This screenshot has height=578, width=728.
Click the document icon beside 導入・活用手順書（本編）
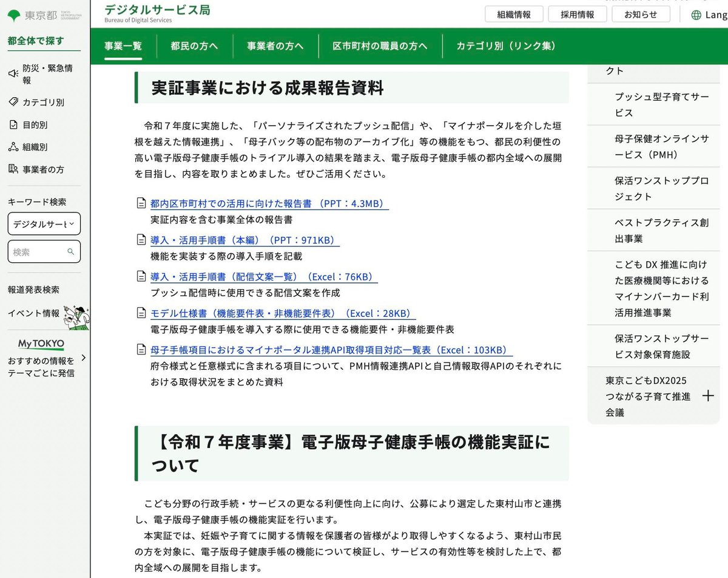(x=141, y=240)
